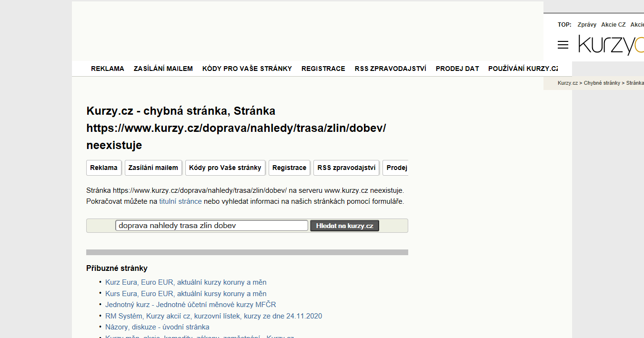644x338 pixels.
Task: Click the boxed Prodej button under the heading
Action: coord(395,168)
